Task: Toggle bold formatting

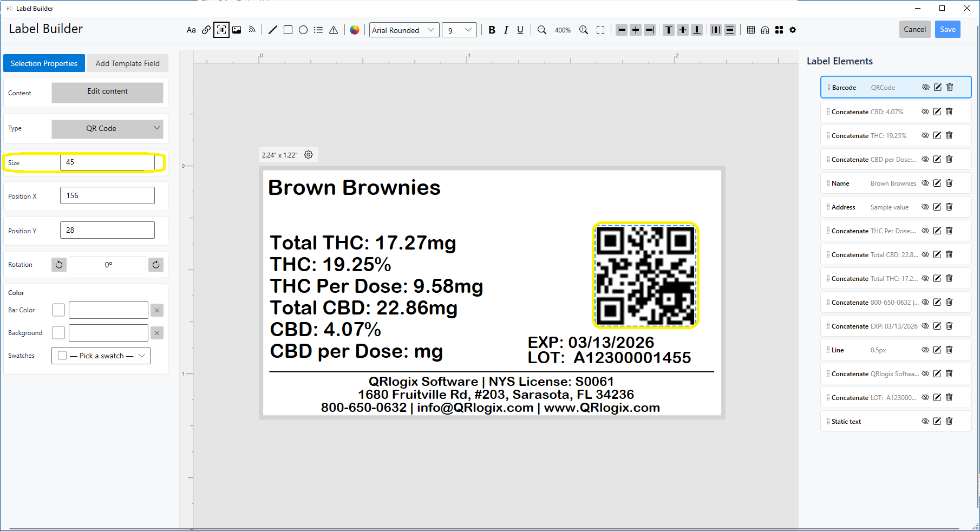Action: [x=492, y=30]
